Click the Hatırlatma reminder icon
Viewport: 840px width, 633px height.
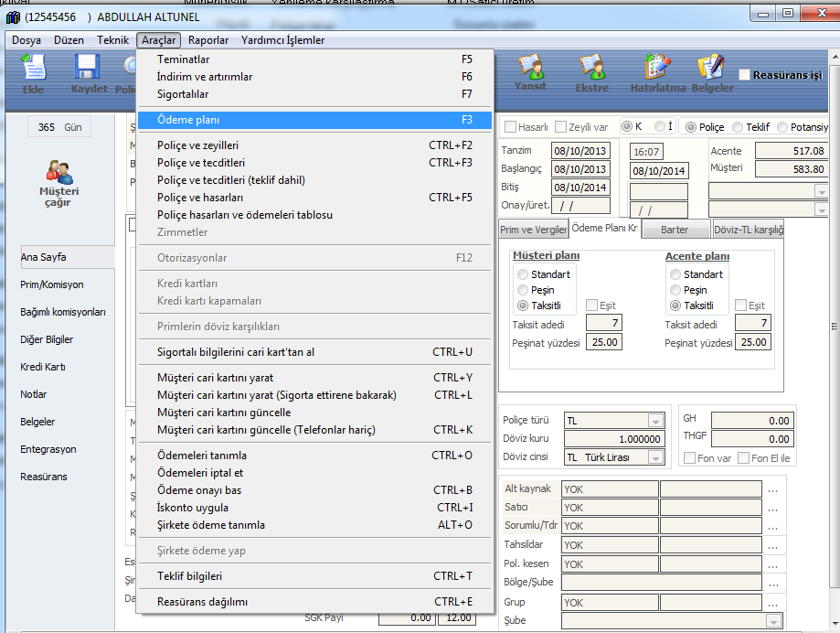tap(655, 70)
